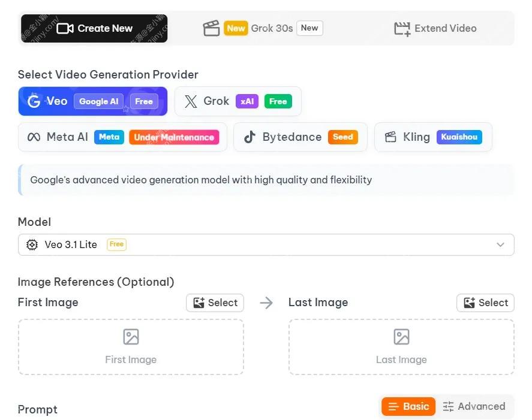Image resolution: width=532 pixels, height=420 pixels.
Task: Click the clapperboard icon beside Grok 30s
Action: (211, 28)
